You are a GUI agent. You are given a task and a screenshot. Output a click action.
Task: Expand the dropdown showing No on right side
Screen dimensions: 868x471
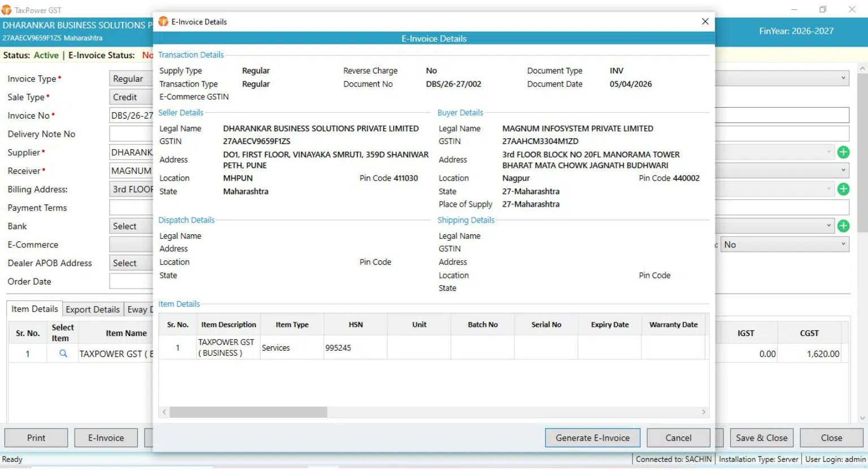point(784,245)
